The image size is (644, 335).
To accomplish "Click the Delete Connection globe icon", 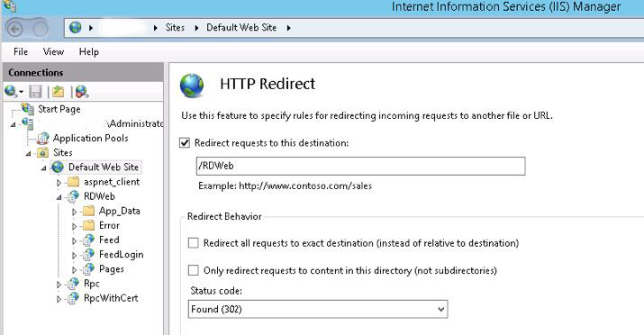I will pyautogui.click(x=82, y=92).
